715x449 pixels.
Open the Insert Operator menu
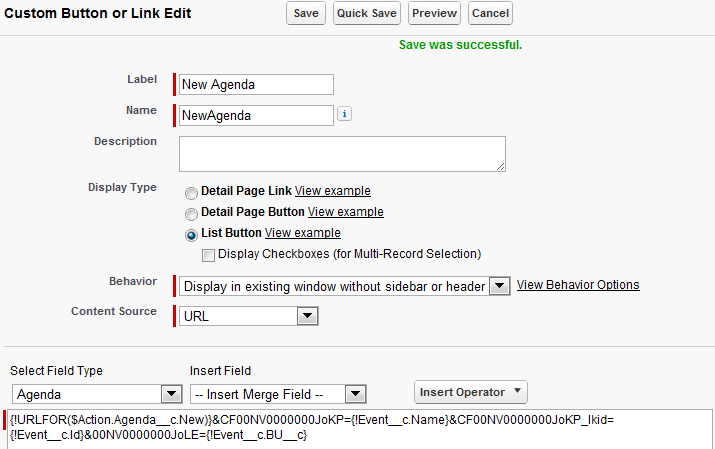click(471, 392)
